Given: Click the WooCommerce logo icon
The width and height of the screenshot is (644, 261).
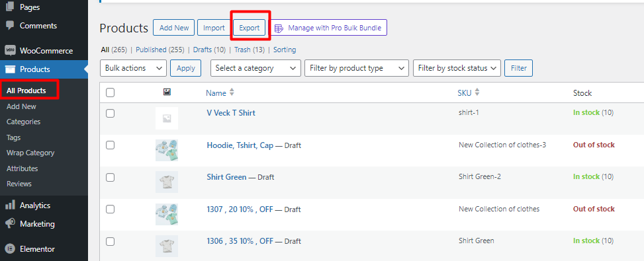Looking at the screenshot, I should pos(10,51).
